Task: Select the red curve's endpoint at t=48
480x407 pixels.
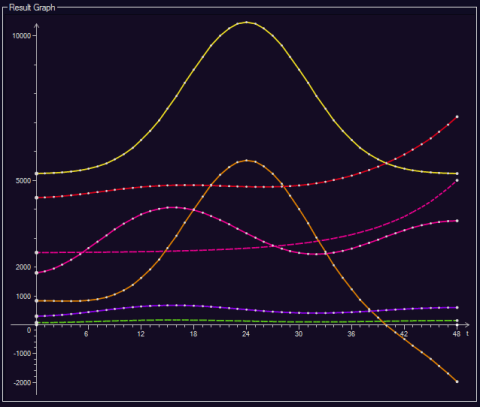Action: click(457, 117)
